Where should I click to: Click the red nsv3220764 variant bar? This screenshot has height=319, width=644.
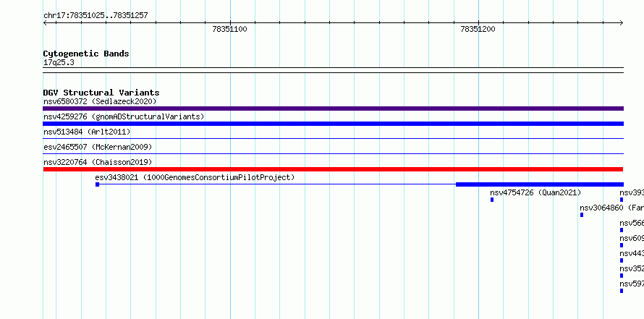(x=333, y=169)
